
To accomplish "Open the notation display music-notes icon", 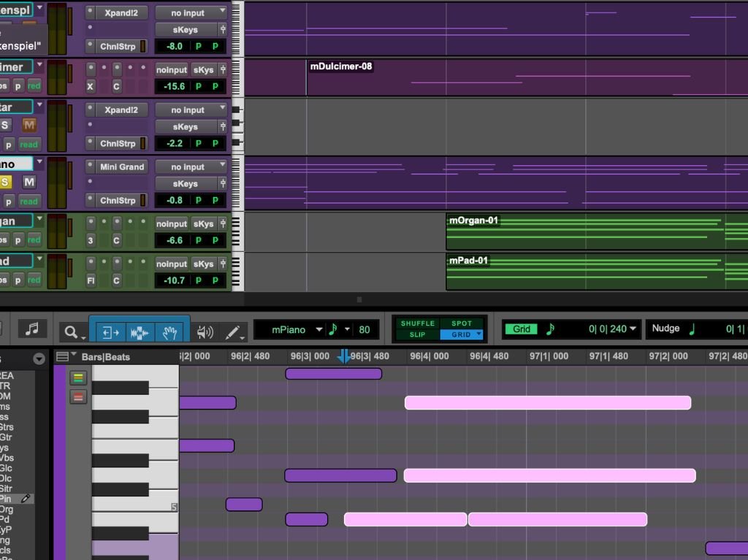I will tap(32, 329).
